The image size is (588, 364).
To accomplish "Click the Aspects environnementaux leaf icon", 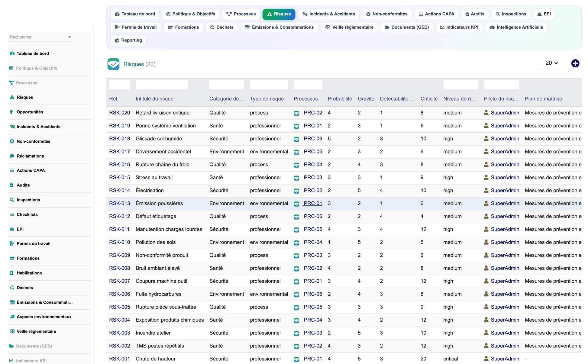I will [x=12, y=317].
